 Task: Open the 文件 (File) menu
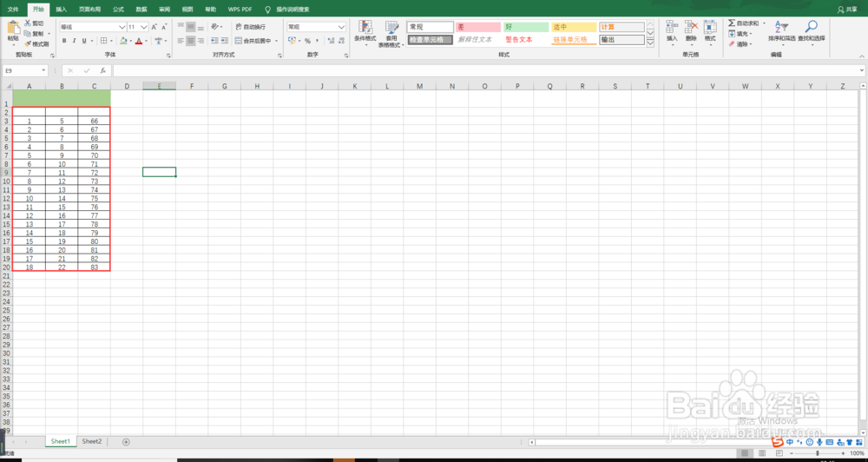13,10
